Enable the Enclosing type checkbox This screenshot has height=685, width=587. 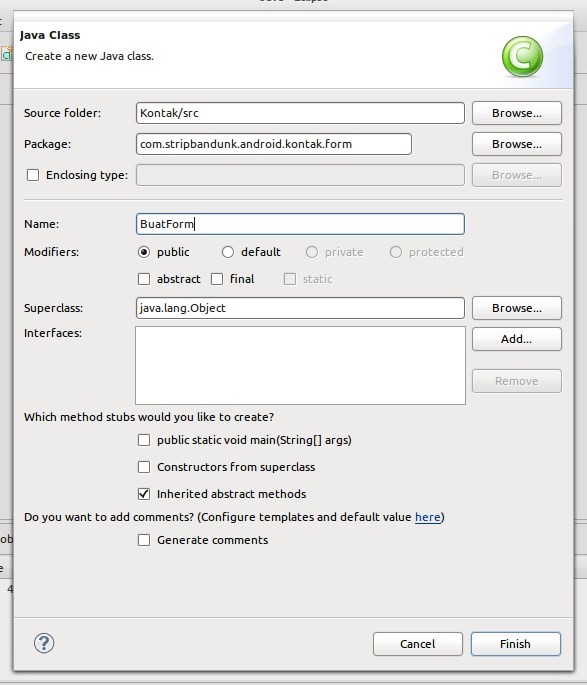point(33,175)
